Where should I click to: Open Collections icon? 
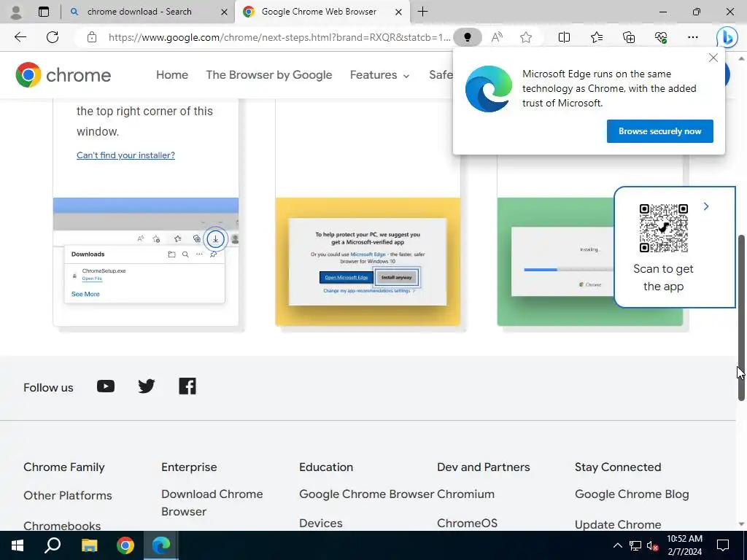click(x=629, y=37)
